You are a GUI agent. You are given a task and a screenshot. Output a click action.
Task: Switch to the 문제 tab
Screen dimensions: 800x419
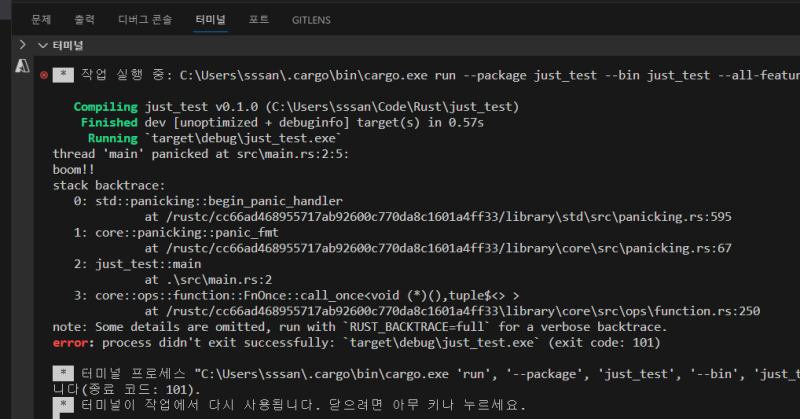pos(41,19)
